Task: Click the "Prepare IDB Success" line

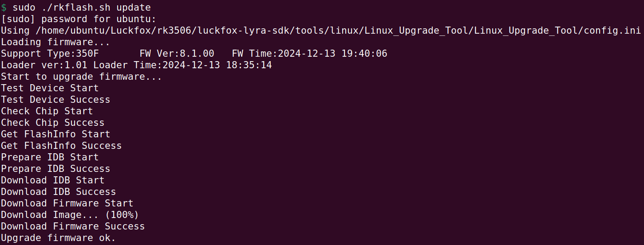Action: pyautogui.click(x=55, y=169)
